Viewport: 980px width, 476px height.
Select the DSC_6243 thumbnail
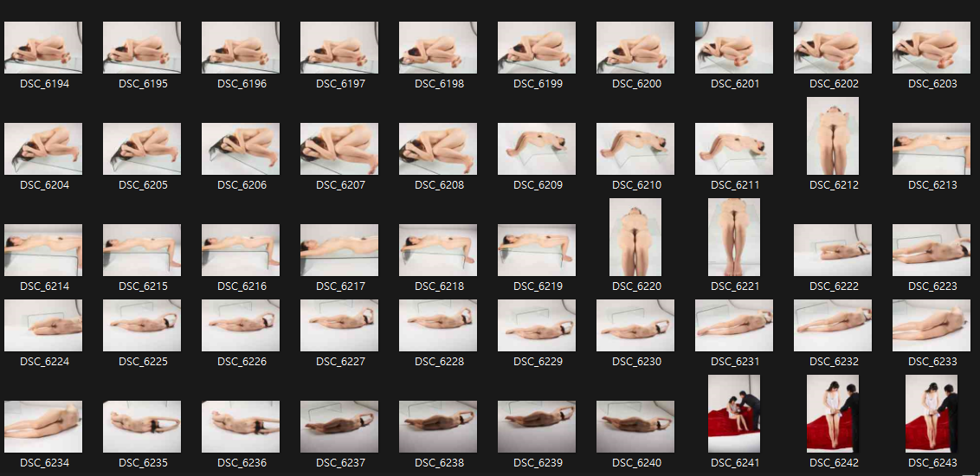coord(932,414)
